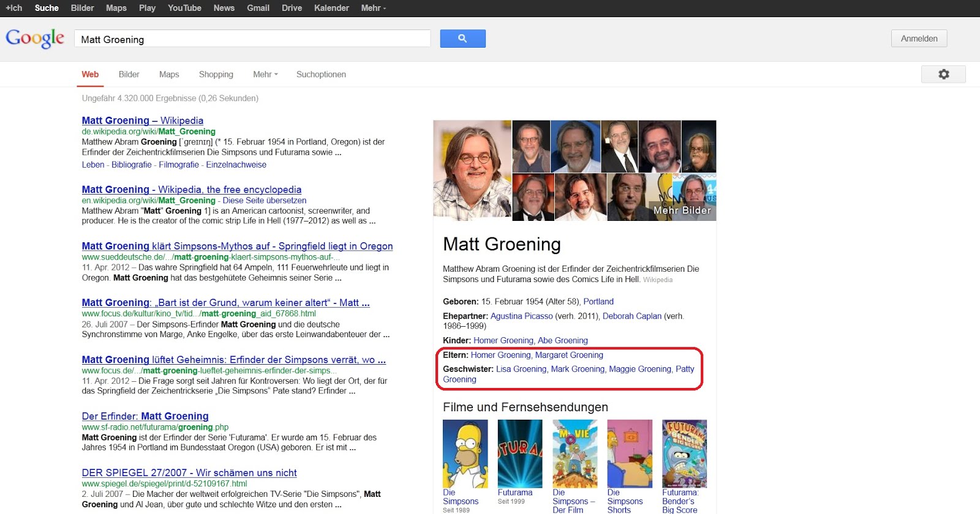Open the Futurama poster thumbnail
980x514 pixels.
(x=520, y=453)
